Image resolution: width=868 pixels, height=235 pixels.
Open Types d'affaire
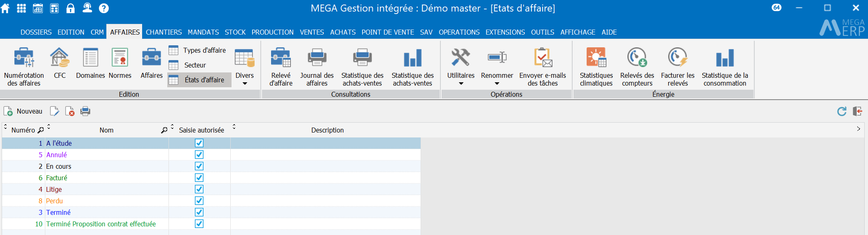point(198,50)
